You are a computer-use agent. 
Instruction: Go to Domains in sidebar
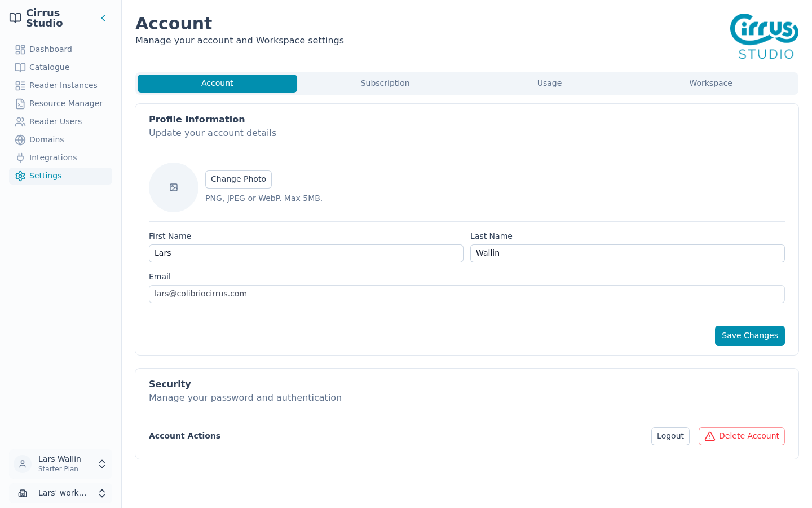pyautogui.click(x=60, y=140)
